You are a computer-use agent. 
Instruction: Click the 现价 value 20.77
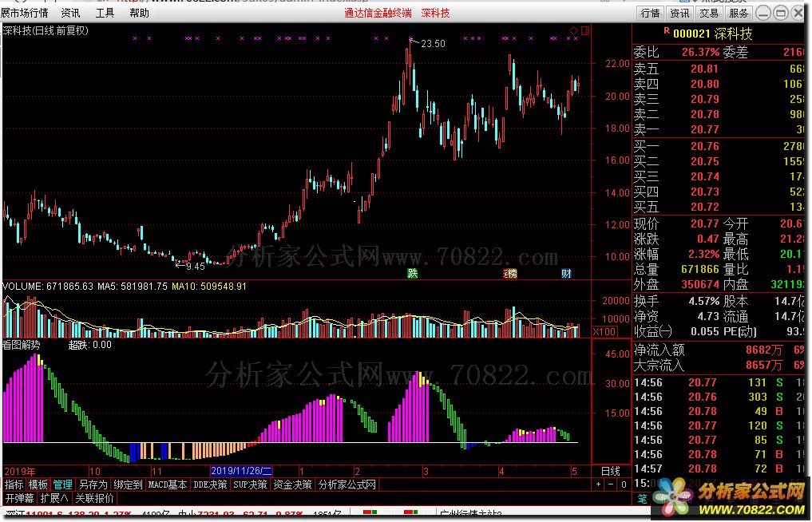(x=704, y=223)
